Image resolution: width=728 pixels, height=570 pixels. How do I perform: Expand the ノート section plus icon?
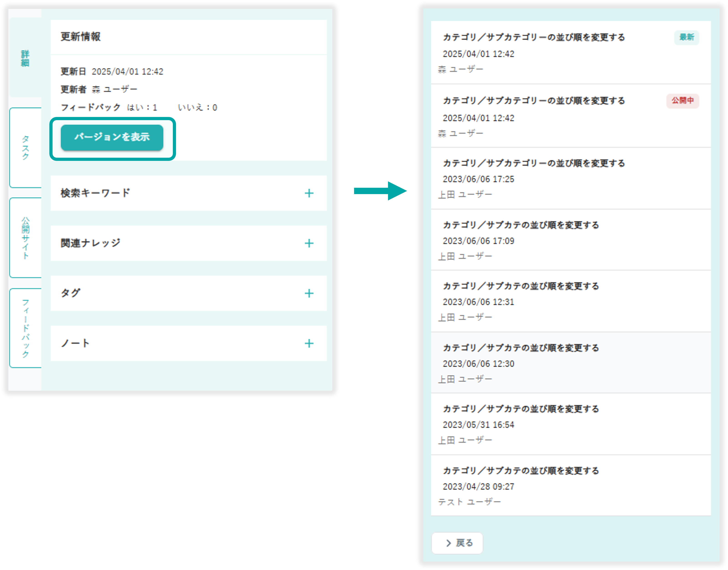tap(309, 343)
